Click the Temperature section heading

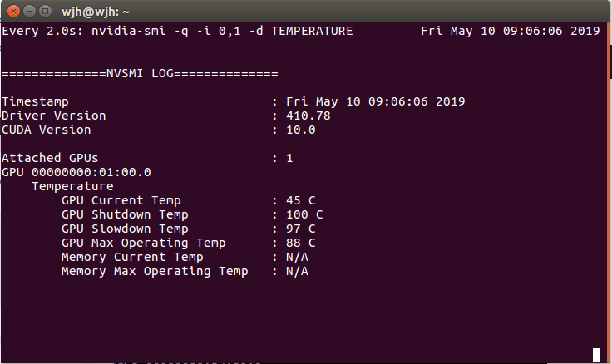click(x=72, y=186)
